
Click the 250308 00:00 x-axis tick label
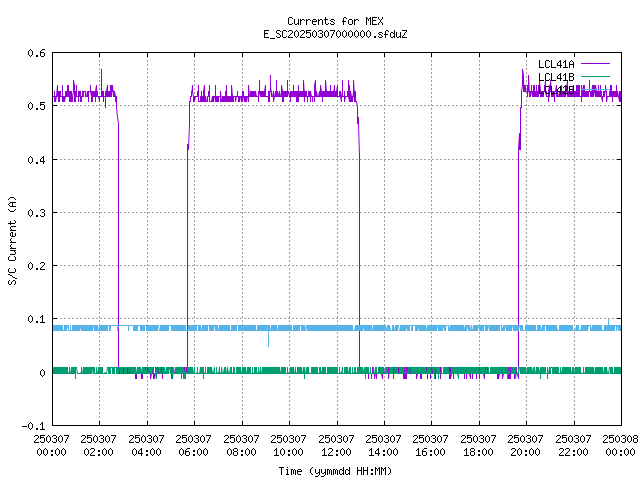tap(620, 445)
